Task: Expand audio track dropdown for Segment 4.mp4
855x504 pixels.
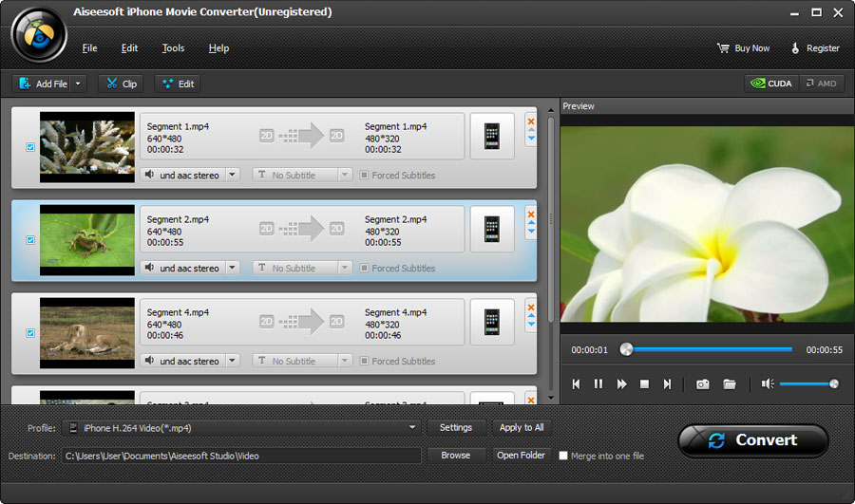Action: [x=233, y=361]
